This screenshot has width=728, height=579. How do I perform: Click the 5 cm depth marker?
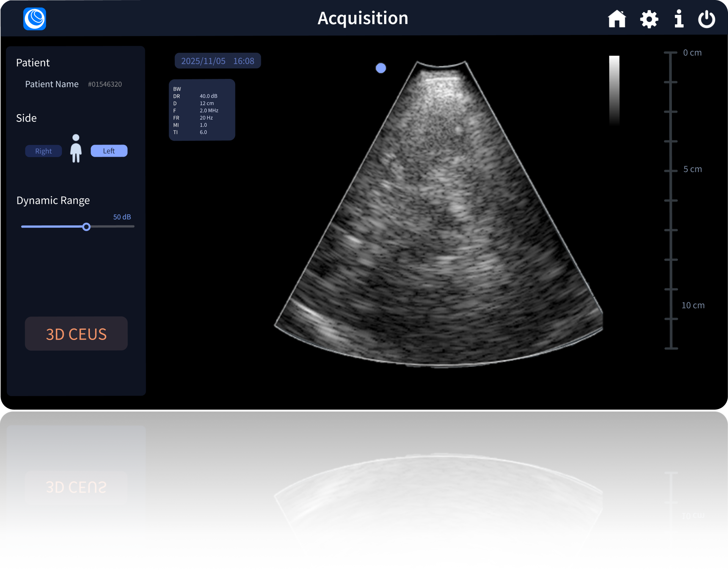pos(692,169)
